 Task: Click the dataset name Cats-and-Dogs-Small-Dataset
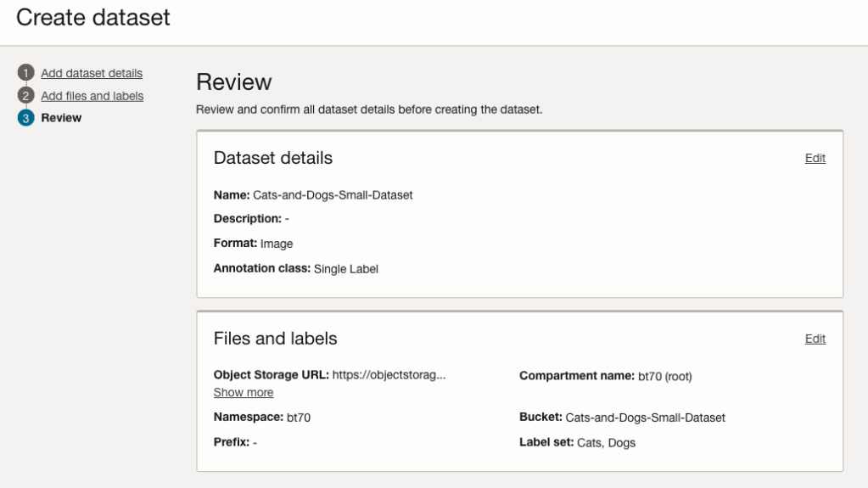[333, 195]
